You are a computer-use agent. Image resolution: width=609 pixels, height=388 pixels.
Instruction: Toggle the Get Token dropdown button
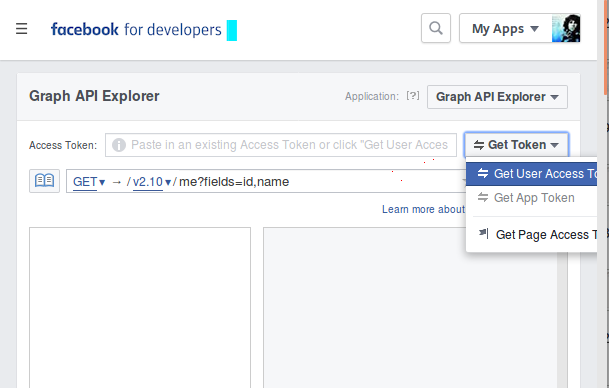point(517,145)
